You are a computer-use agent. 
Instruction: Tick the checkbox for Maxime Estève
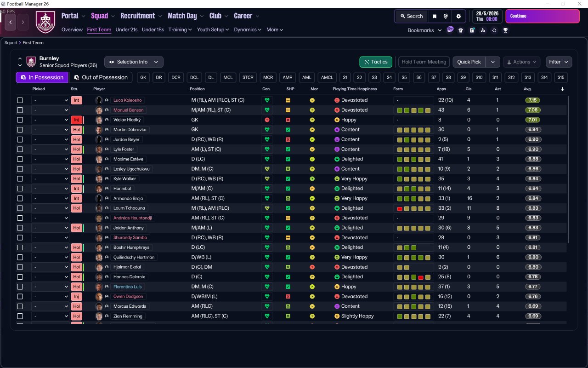20,159
